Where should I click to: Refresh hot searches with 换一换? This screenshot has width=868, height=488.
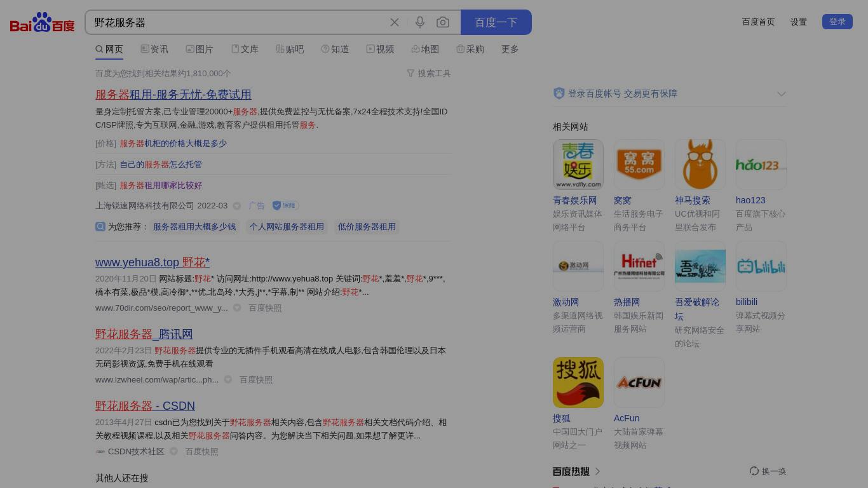[768, 471]
